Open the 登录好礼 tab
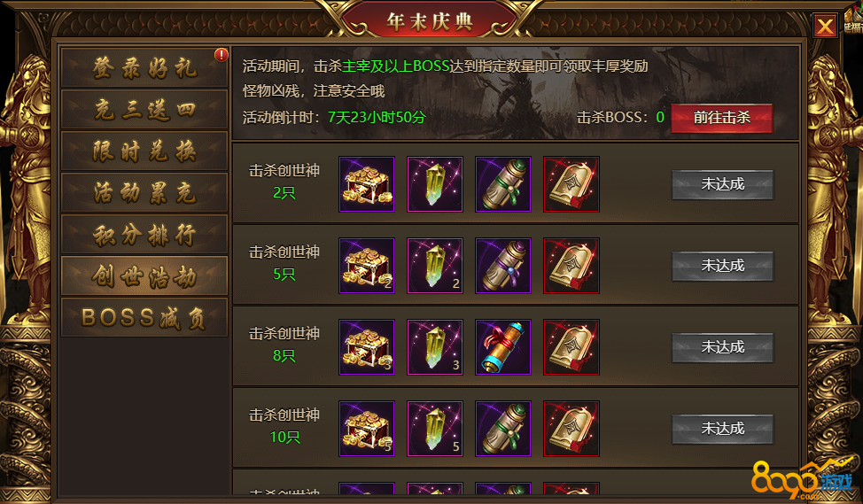Image resolution: width=863 pixels, height=504 pixels. (144, 67)
